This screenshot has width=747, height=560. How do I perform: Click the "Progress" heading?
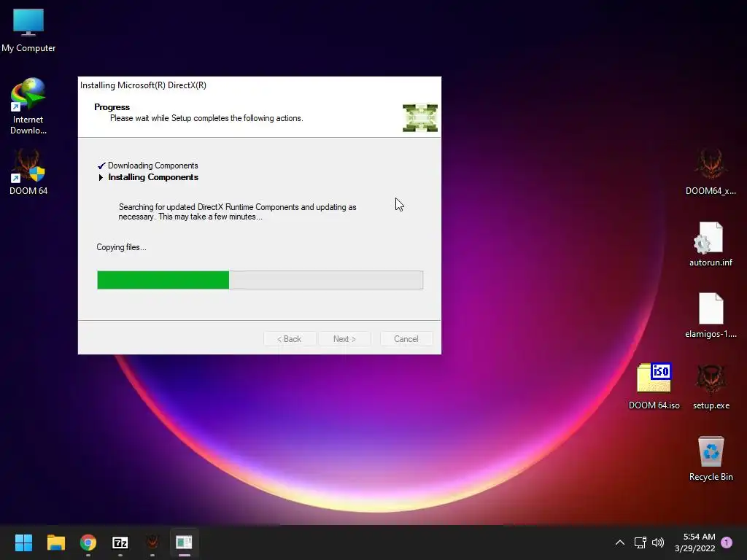(112, 107)
